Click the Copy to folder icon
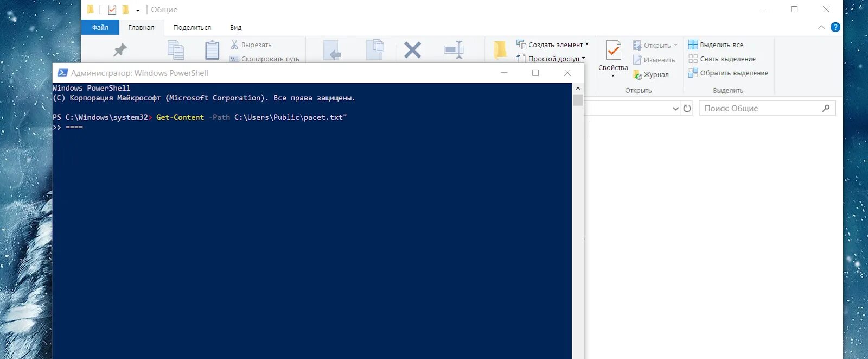 click(375, 49)
